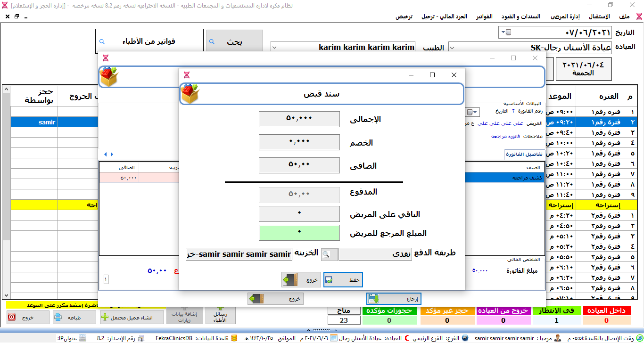
Task: Click the magnifier icon beside payment method
Action: [330, 254]
